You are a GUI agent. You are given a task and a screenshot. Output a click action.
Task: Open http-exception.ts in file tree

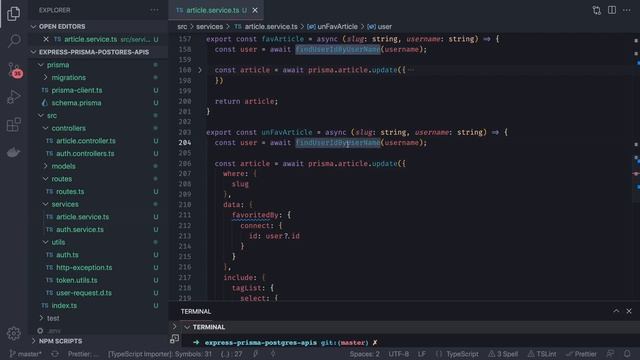[x=84, y=267]
